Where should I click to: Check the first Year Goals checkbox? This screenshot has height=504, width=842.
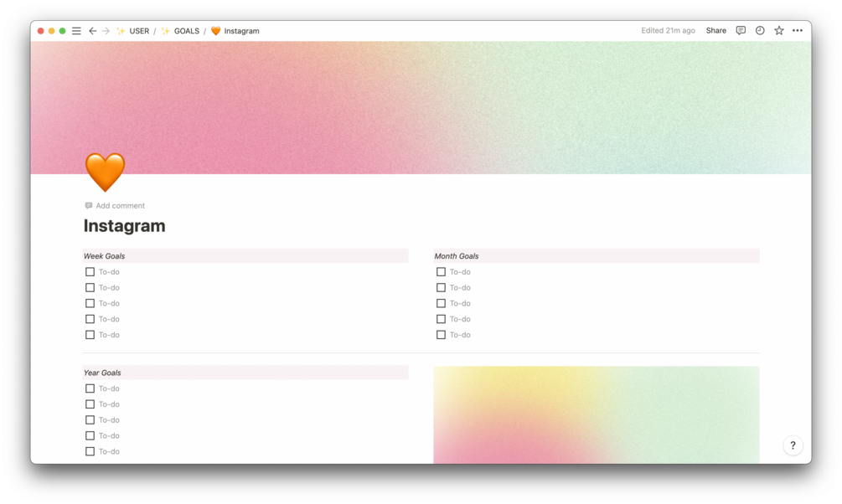pos(90,388)
